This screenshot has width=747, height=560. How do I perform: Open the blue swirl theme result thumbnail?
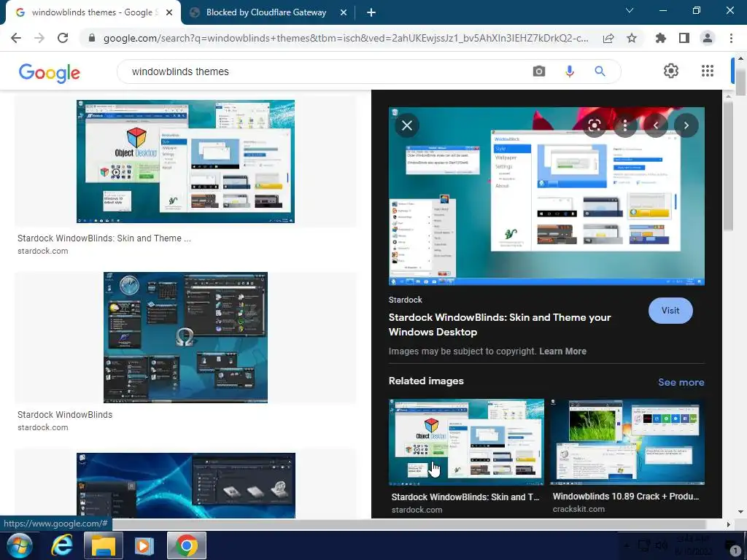[x=186, y=485]
